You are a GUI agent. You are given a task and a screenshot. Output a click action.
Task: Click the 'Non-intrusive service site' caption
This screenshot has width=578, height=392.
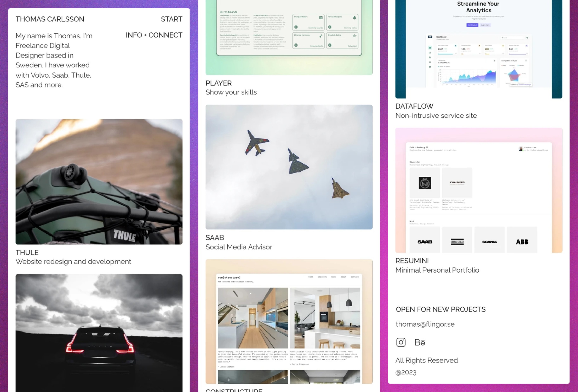436,116
